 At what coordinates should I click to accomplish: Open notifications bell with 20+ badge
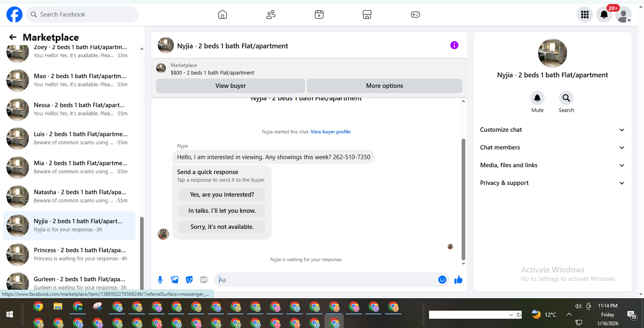604,15
